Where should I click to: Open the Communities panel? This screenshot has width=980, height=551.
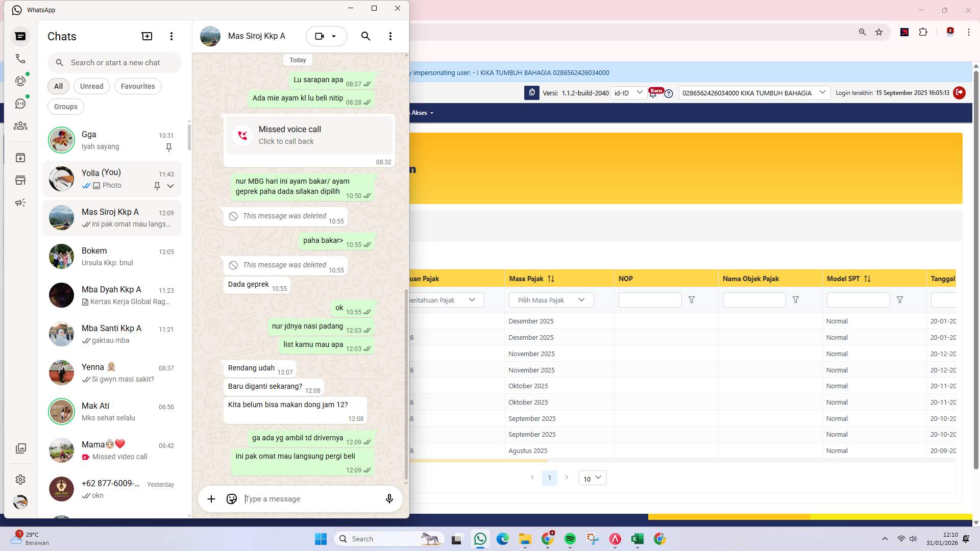(x=20, y=126)
